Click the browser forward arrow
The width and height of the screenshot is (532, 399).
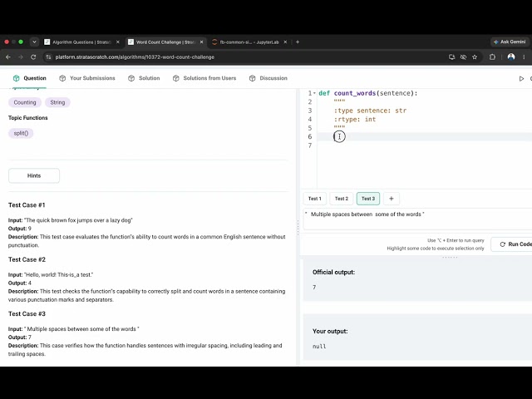click(21, 57)
